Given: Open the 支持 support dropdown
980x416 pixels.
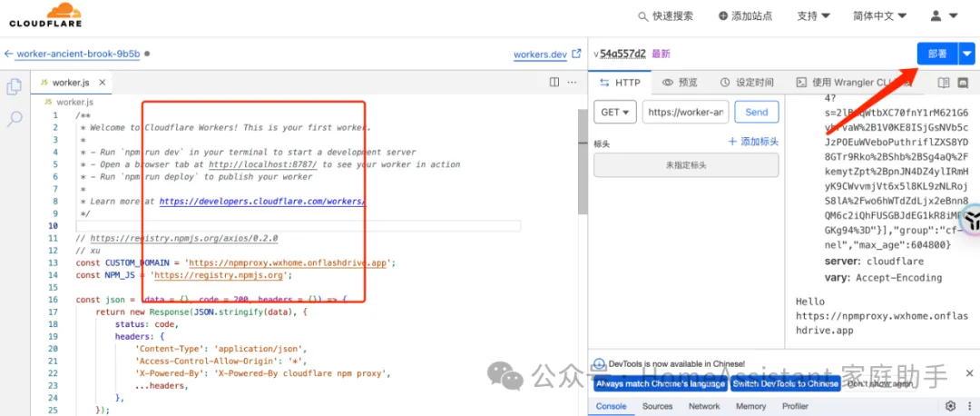Looking at the screenshot, I should (813, 16).
